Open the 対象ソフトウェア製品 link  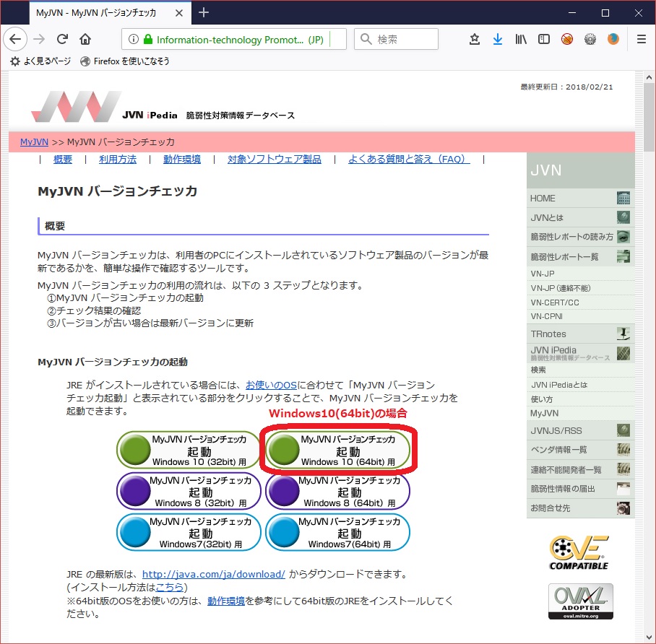pyautogui.click(x=275, y=160)
